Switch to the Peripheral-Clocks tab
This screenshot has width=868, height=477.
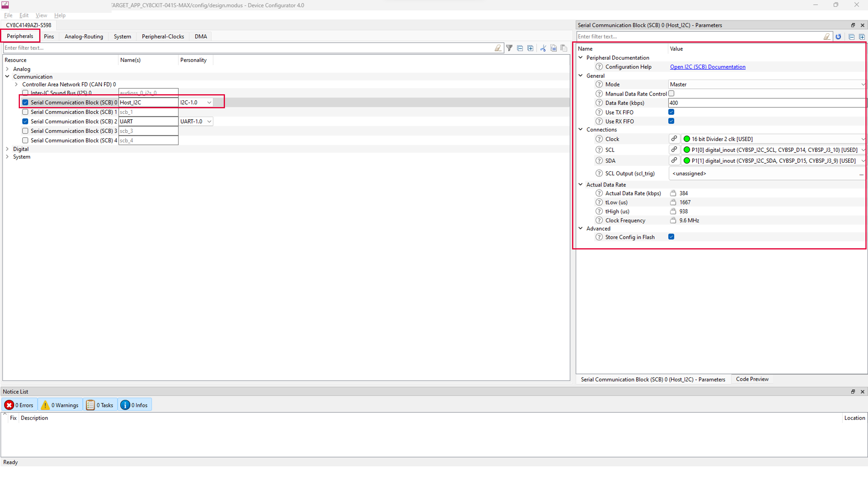tap(163, 36)
